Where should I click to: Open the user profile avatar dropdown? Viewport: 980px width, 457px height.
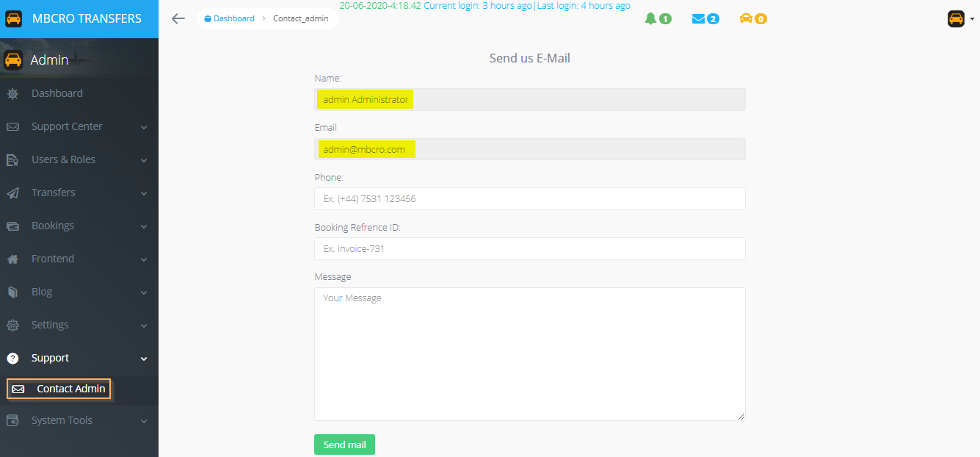(x=960, y=19)
